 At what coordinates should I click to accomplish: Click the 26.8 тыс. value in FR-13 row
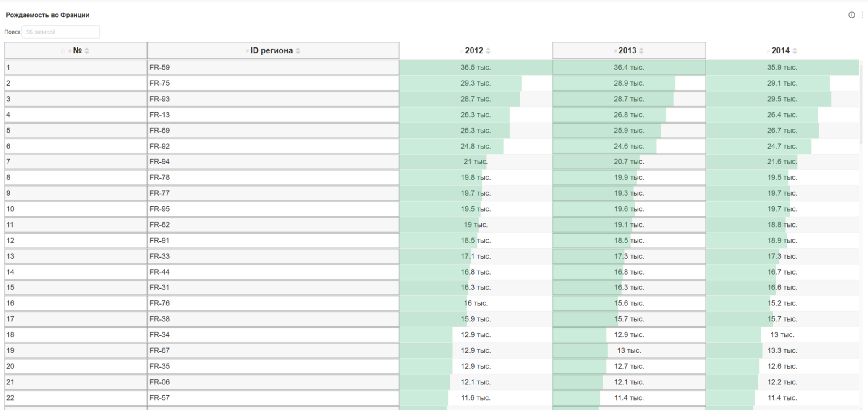[x=629, y=115]
